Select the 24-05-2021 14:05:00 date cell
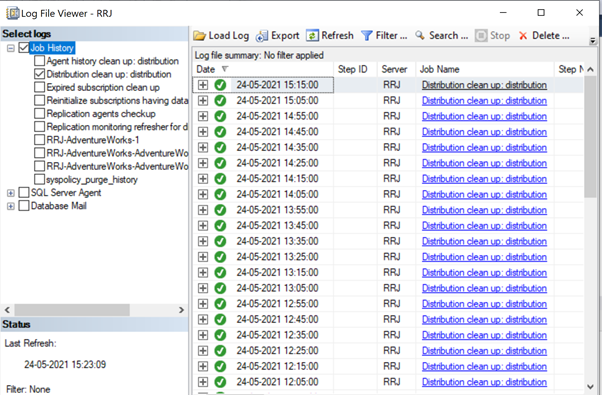This screenshot has width=602, height=395. coord(277,195)
